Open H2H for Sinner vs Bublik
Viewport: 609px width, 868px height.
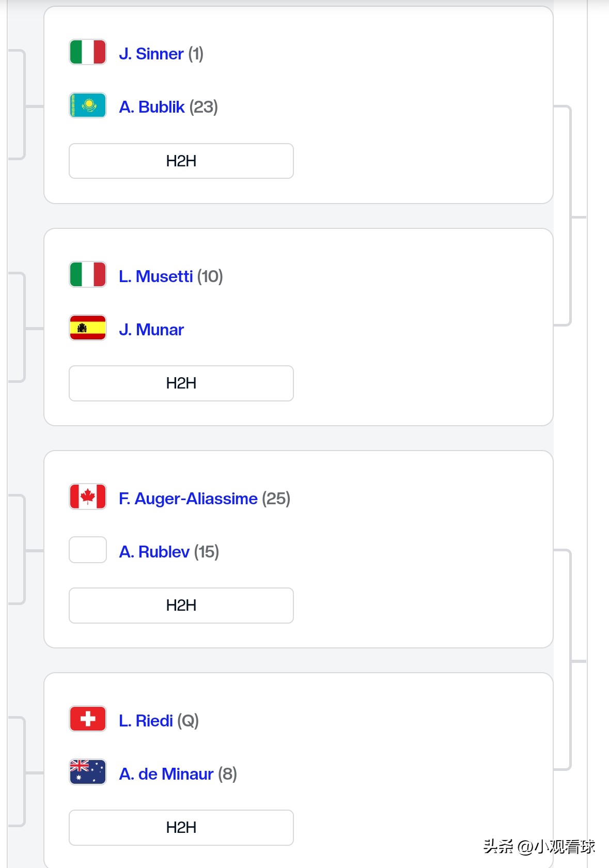[181, 161]
